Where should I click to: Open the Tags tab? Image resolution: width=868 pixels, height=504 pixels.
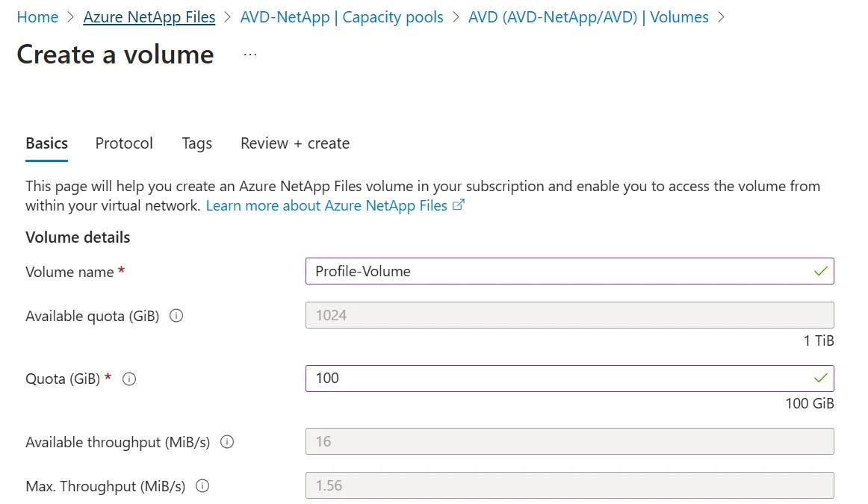(x=196, y=143)
